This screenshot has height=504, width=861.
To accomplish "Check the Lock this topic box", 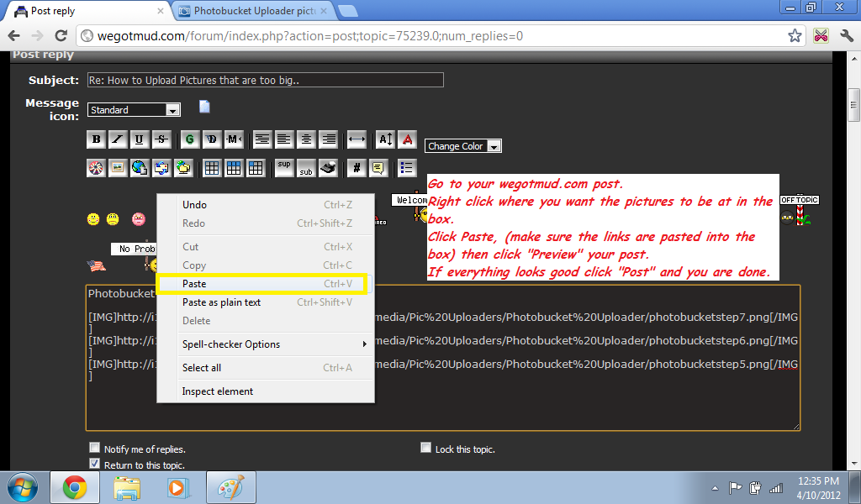I will click(425, 449).
